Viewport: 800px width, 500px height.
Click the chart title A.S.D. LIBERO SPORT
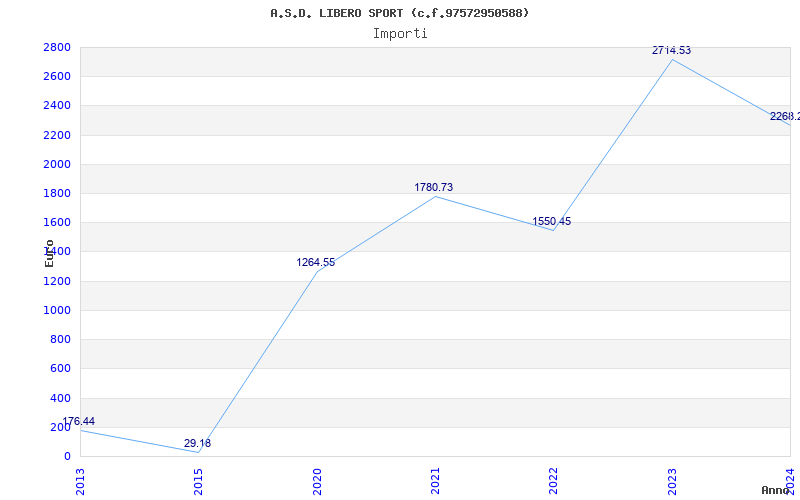click(x=399, y=13)
